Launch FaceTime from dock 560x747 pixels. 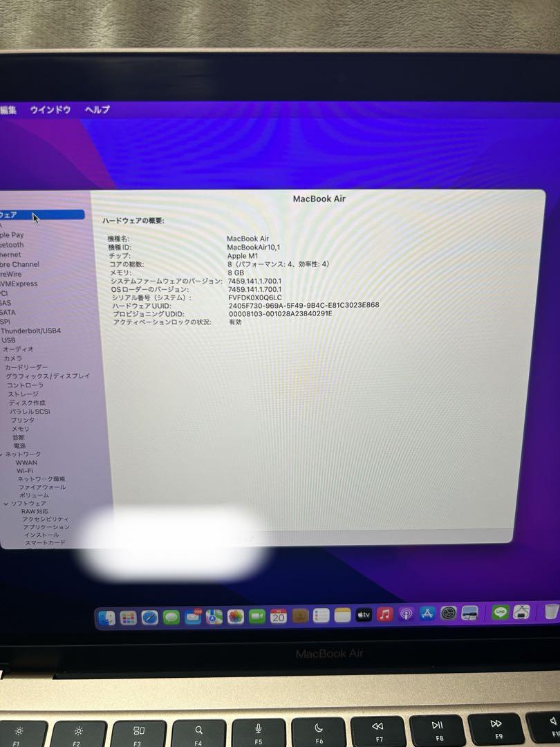pyautogui.click(x=256, y=616)
